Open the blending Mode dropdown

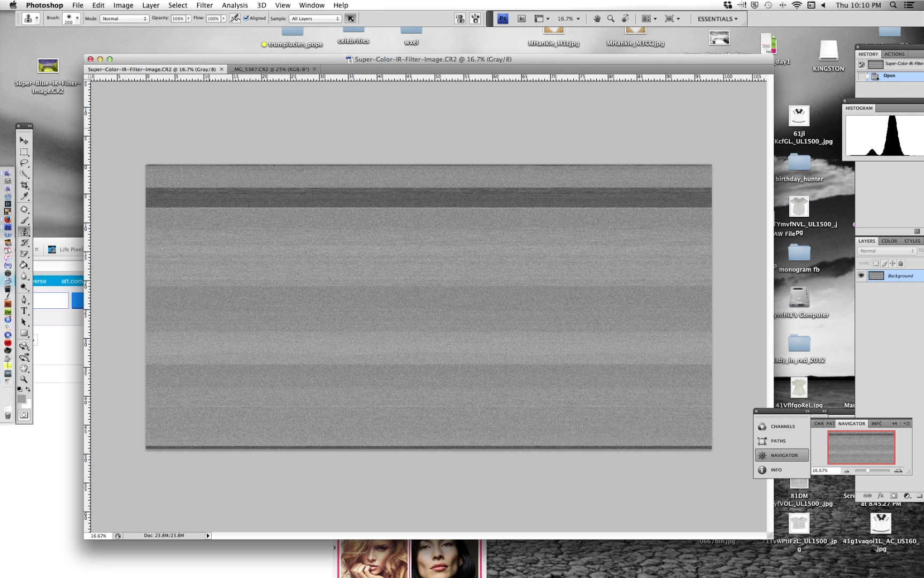pos(124,19)
